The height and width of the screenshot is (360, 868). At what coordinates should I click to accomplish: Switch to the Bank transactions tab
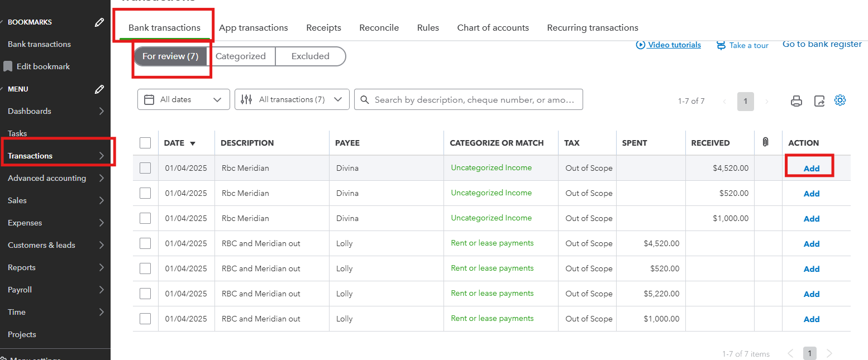pos(164,27)
